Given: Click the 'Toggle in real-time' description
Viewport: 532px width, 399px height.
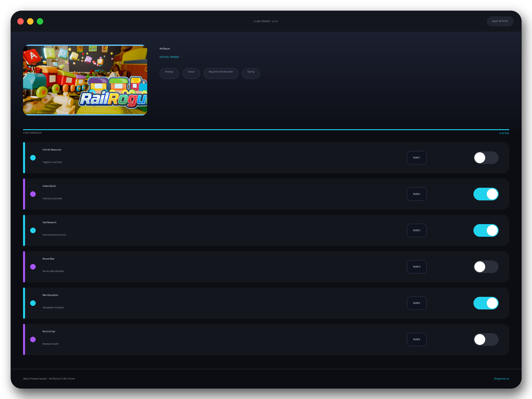Looking at the screenshot, I should coord(52,162).
